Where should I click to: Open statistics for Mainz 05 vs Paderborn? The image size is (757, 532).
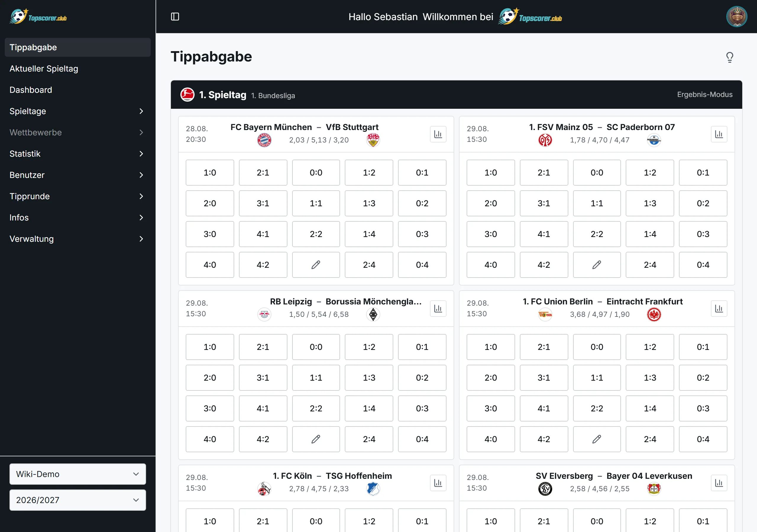pyautogui.click(x=719, y=134)
